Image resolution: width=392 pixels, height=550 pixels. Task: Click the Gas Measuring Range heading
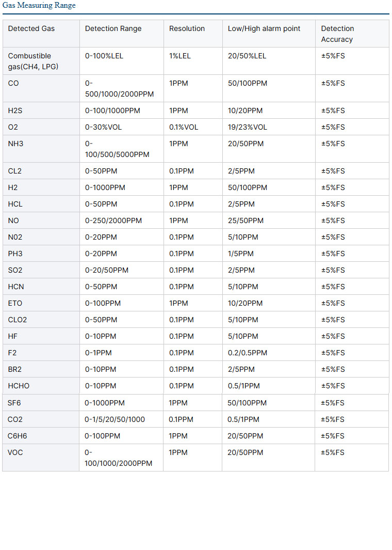tap(39, 5)
